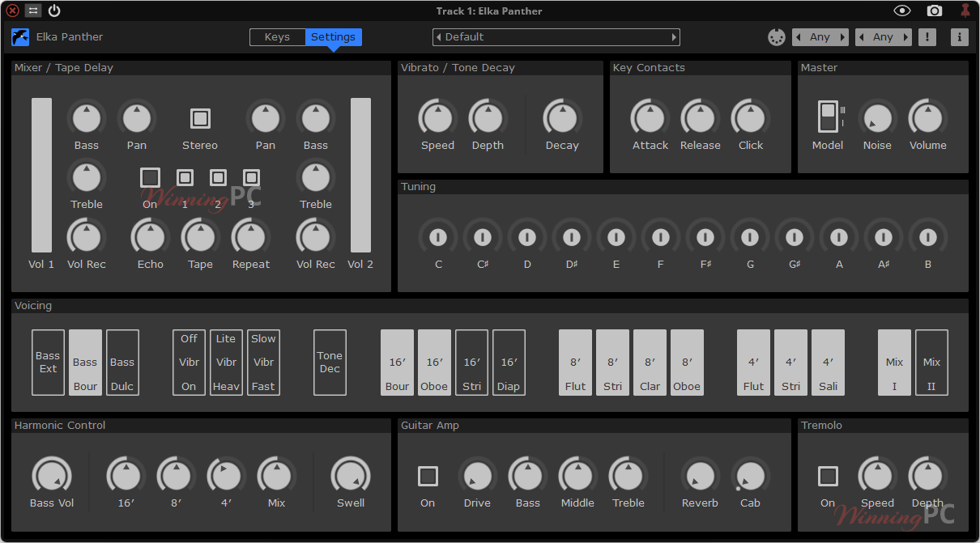
Task: Click the Master Volume knob
Action: (x=927, y=118)
